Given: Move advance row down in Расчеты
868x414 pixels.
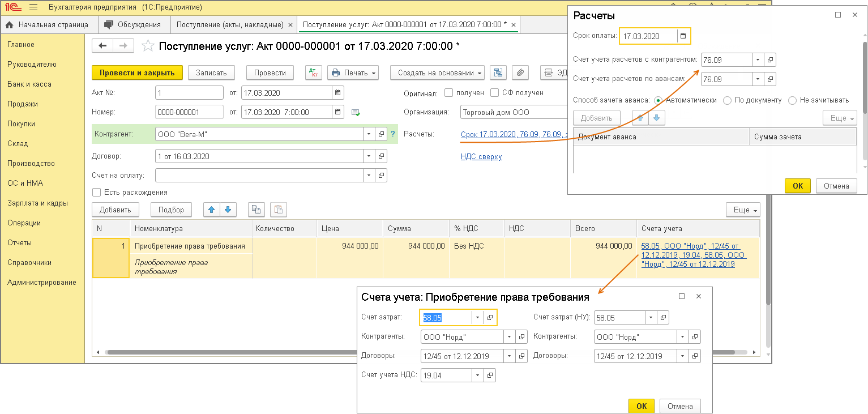Looking at the screenshot, I should 657,118.
